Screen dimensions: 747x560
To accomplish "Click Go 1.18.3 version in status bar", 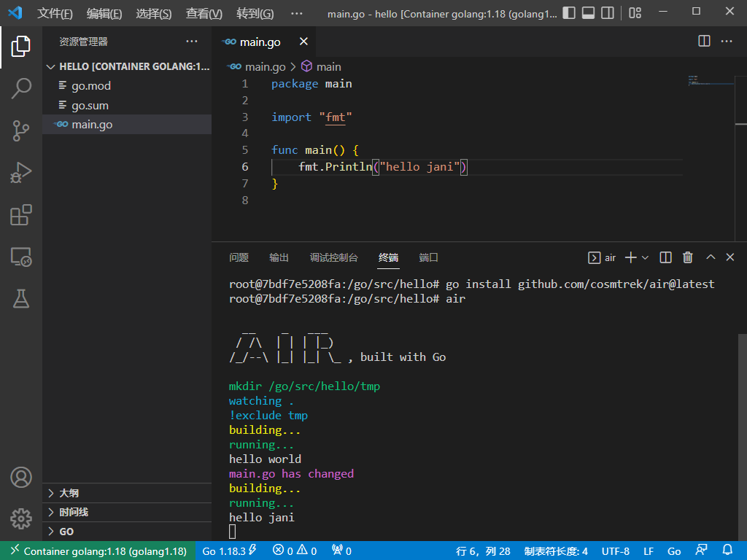I will [x=229, y=551].
